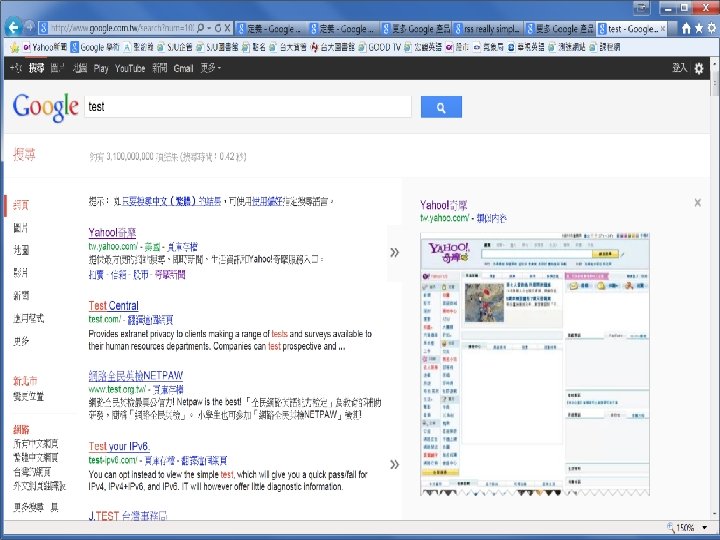Open the Test your IPv6. result link
Viewport: 720px width, 540px height.
pyautogui.click(x=119, y=446)
